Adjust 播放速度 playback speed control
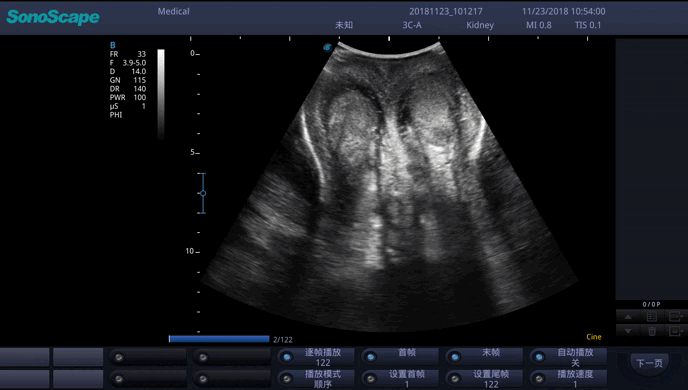Viewport: 688px width, 390px height. (x=569, y=379)
